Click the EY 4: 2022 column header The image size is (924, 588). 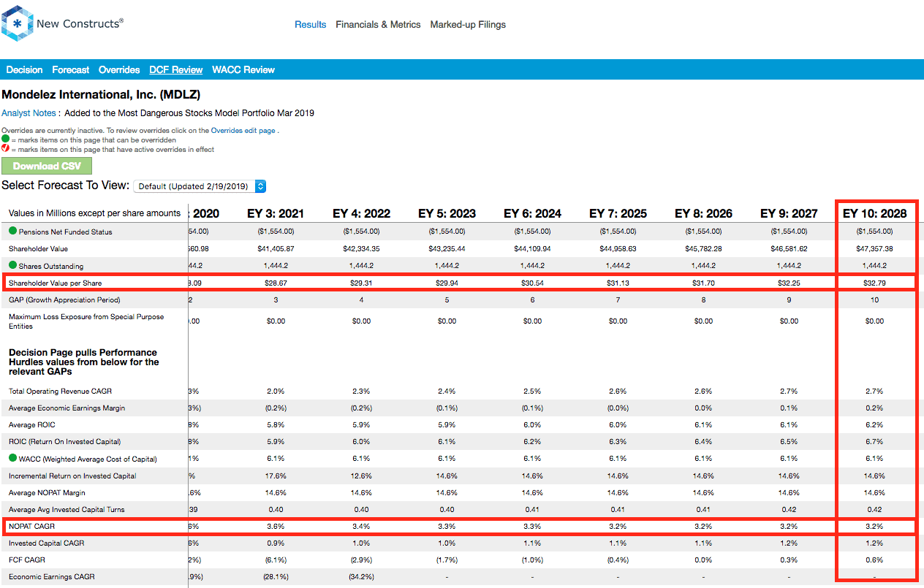[361, 214]
